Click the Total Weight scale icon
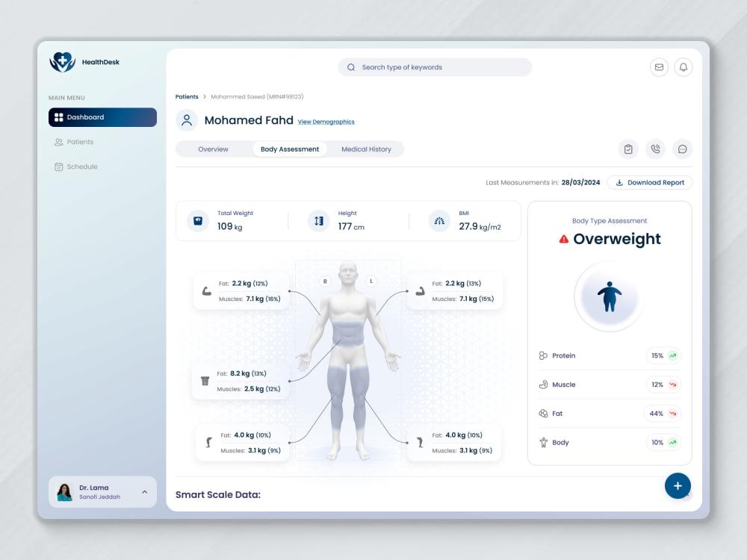This screenshot has height=560, width=747. (x=198, y=221)
